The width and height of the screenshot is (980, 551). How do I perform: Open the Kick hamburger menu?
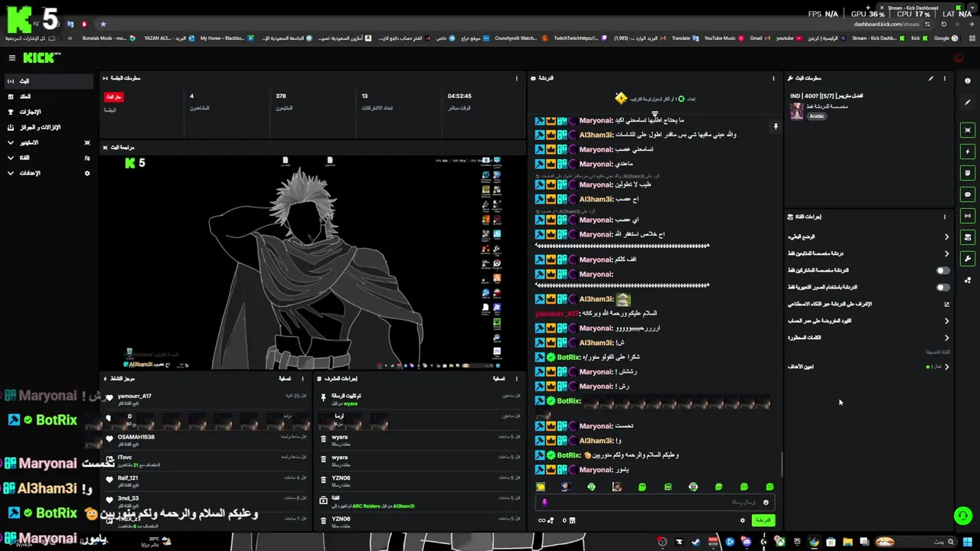click(x=11, y=57)
